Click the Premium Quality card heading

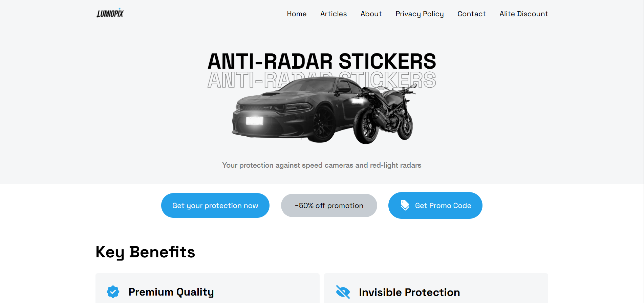[x=171, y=292]
